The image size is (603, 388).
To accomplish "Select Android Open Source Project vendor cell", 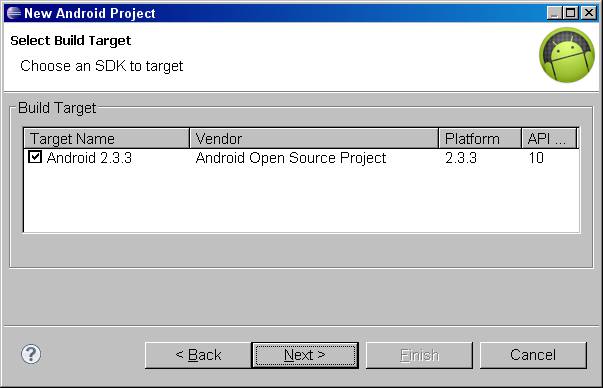I will pos(291,158).
